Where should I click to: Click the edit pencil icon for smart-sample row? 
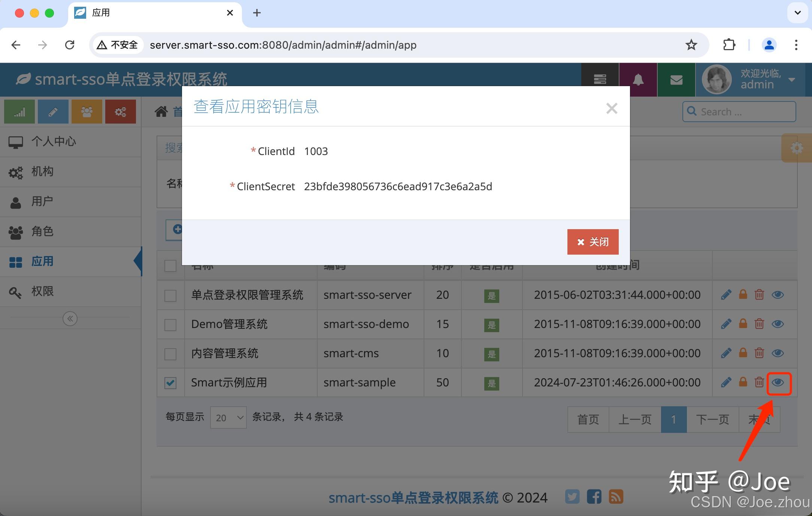click(726, 382)
